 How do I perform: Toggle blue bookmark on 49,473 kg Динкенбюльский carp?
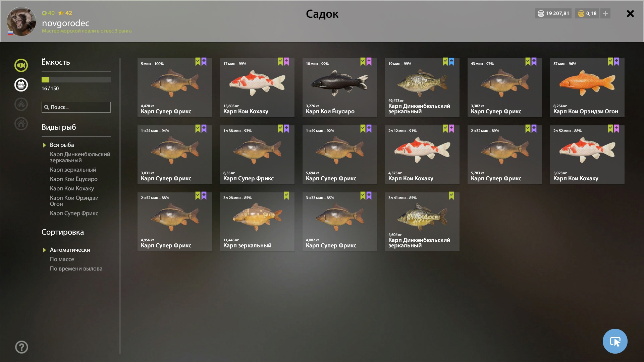[451, 62]
